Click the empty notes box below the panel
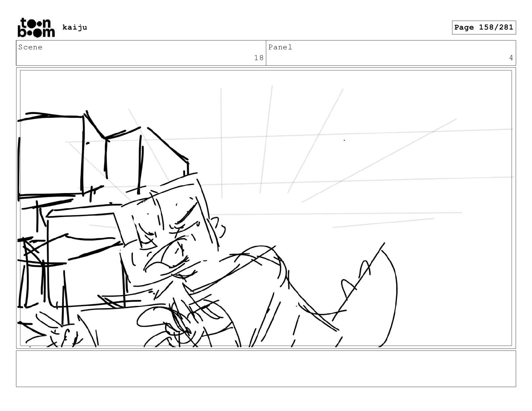Screen dimensions: 532x411 (x=266, y=369)
